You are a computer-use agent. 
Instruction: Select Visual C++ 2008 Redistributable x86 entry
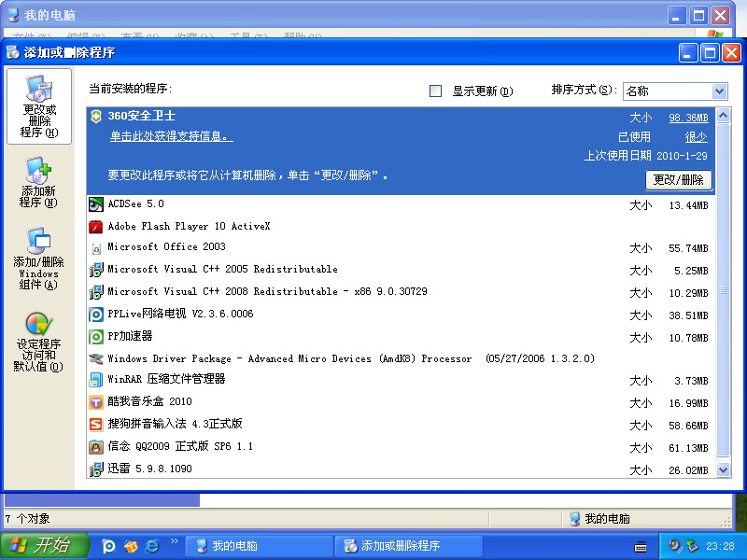pos(401,292)
